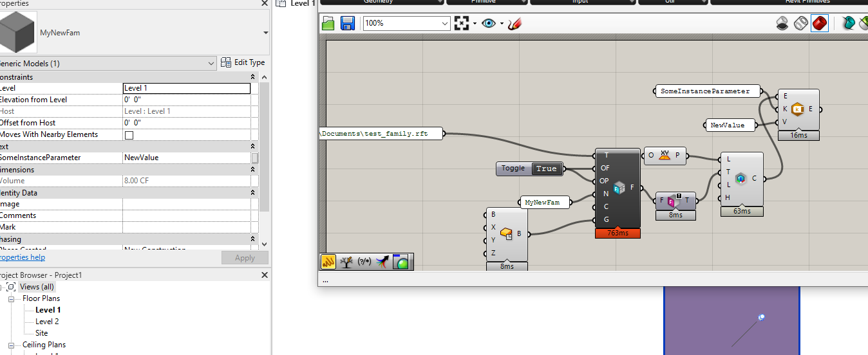Select the component showing 63ms
This screenshot has width=868, height=355.
tap(741, 179)
